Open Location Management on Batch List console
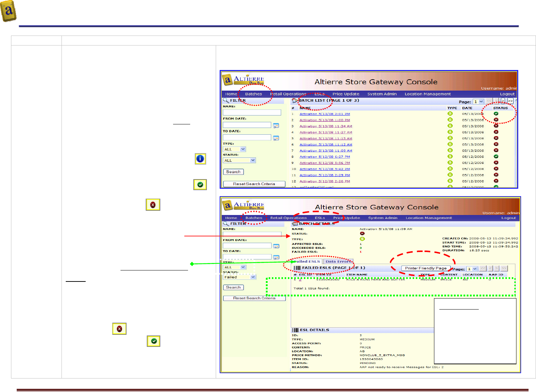The width and height of the screenshot is (536, 392). click(x=428, y=94)
